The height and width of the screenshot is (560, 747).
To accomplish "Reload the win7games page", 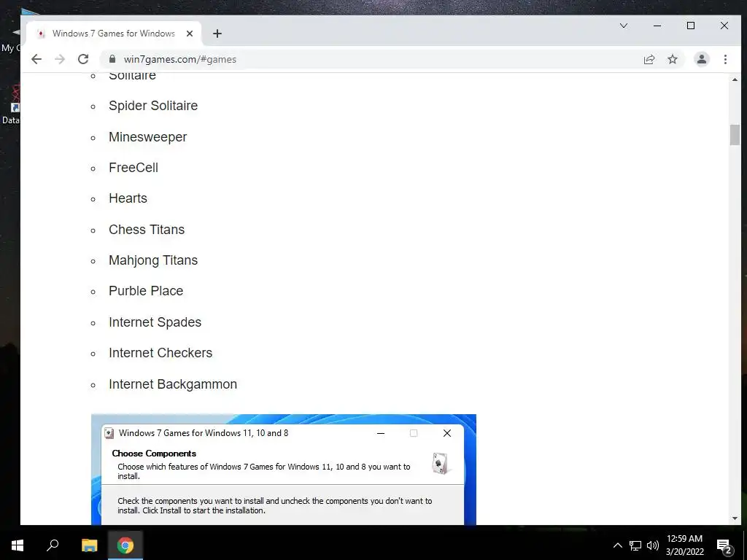I will coord(83,59).
